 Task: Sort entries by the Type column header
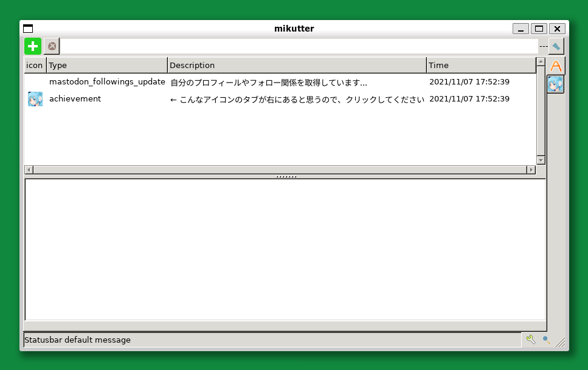pyautogui.click(x=107, y=65)
